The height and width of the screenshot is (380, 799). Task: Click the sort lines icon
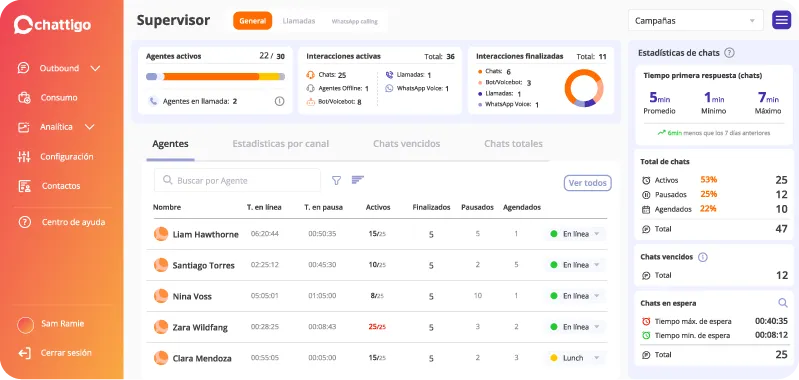pyautogui.click(x=358, y=179)
